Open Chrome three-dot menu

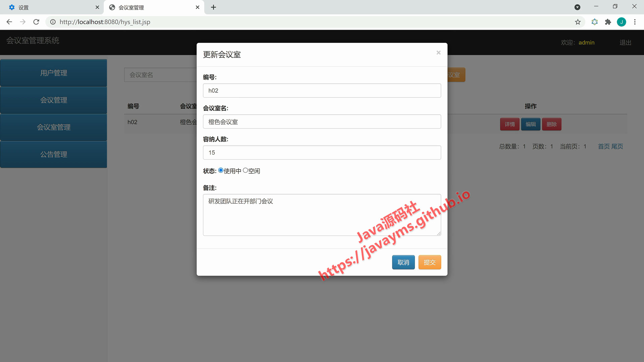pos(635,22)
